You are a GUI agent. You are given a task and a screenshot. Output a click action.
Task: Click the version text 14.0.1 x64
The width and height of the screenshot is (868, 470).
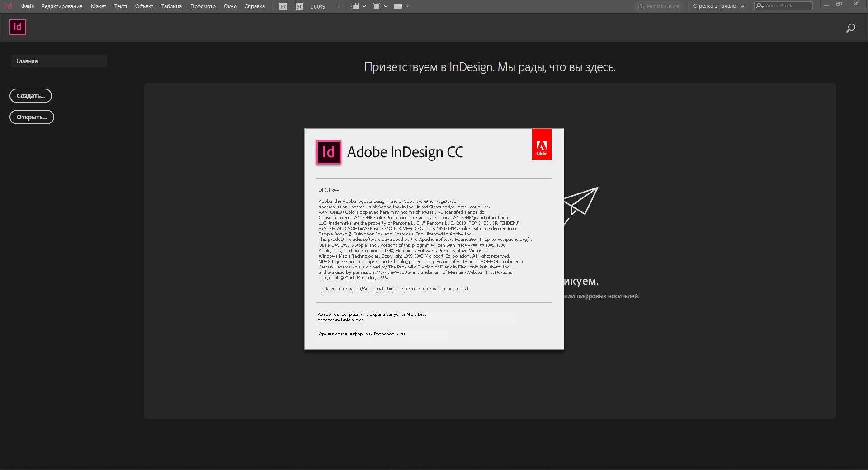click(329, 190)
